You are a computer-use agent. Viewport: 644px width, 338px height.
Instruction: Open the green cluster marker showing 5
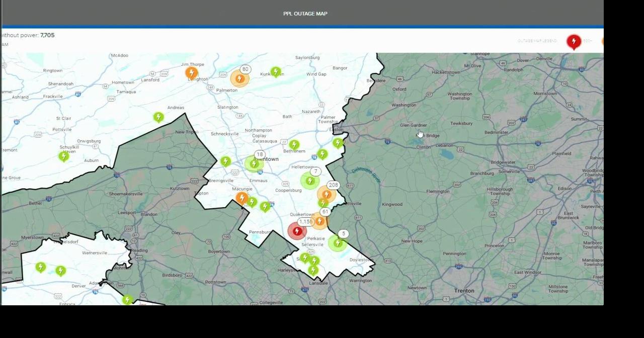coord(338,243)
